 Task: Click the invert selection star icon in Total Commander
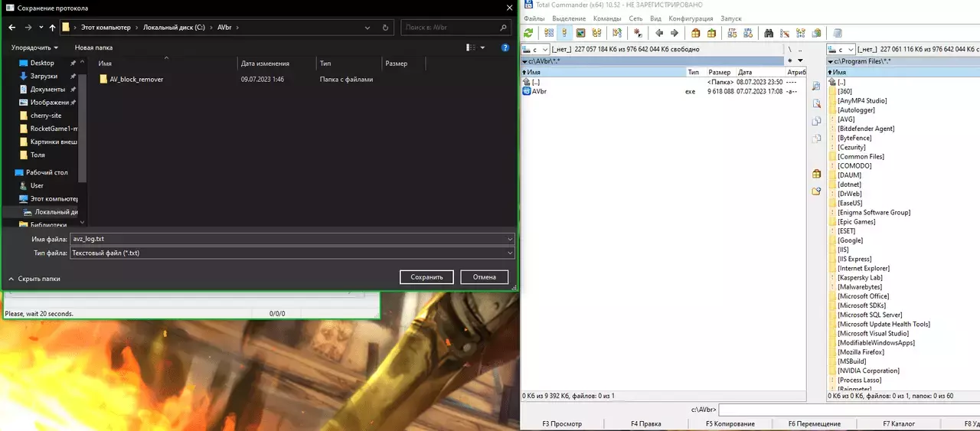click(x=638, y=33)
